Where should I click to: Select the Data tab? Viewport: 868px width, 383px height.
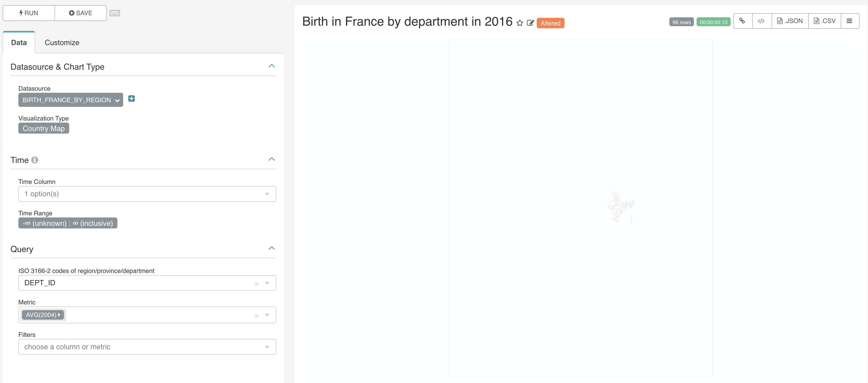point(19,42)
